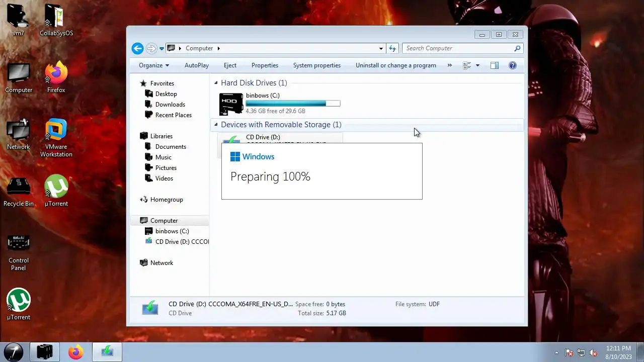Open the Documents library
Image resolution: width=644 pixels, height=362 pixels.
[x=171, y=147]
